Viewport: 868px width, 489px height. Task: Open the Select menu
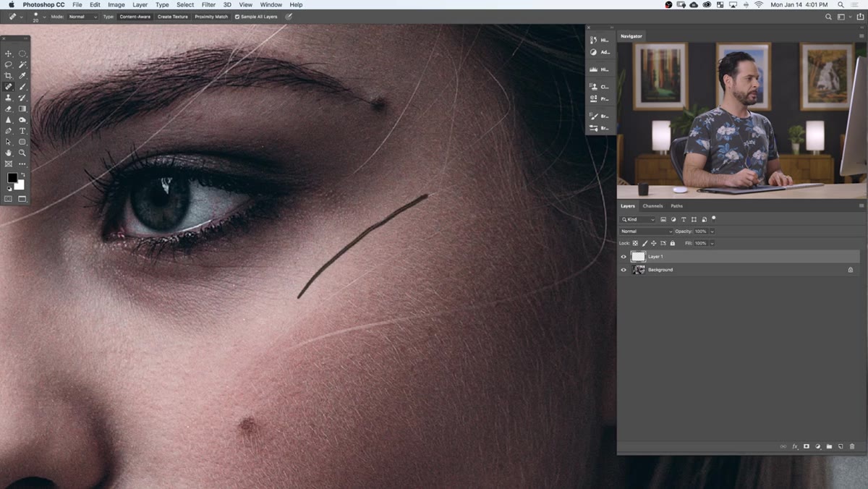pyautogui.click(x=185, y=4)
